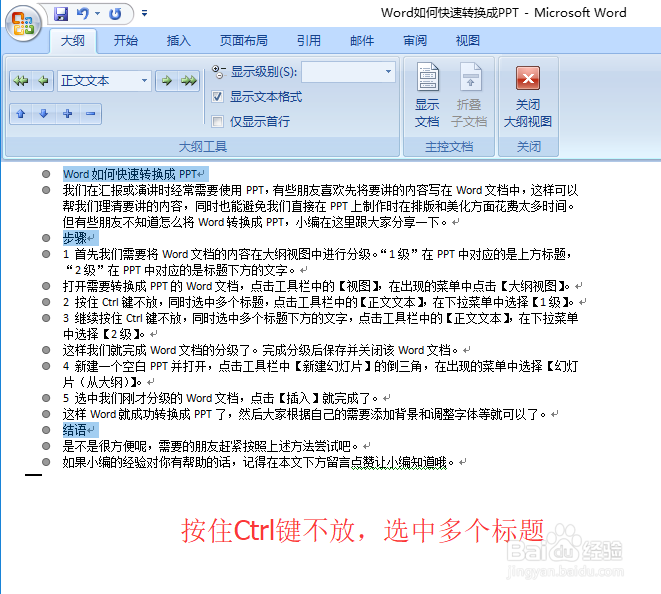Click the line starting '如果小编的经验对你有帮助'

259,462
